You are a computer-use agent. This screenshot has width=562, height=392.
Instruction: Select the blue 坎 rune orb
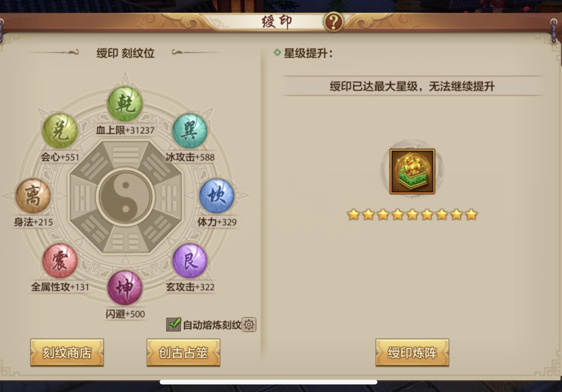tap(217, 196)
